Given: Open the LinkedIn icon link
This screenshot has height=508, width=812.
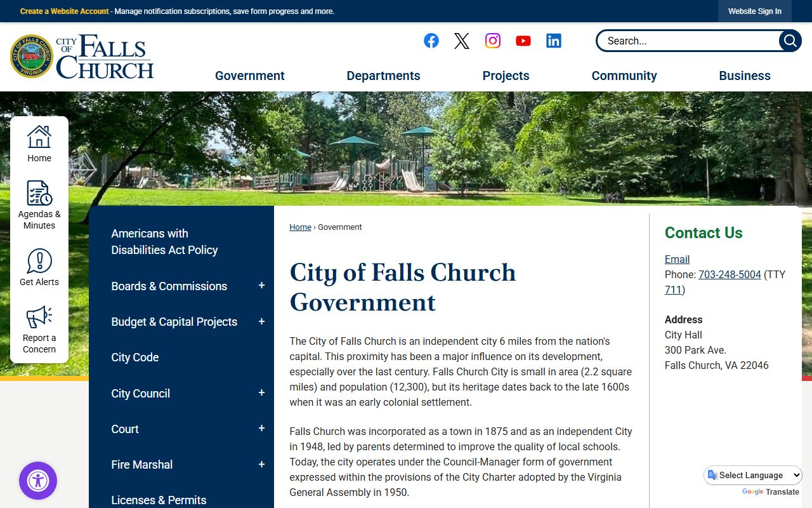Looking at the screenshot, I should [554, 41].
